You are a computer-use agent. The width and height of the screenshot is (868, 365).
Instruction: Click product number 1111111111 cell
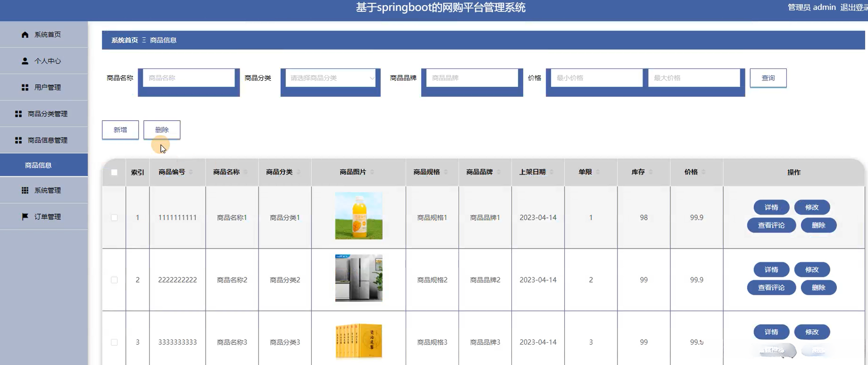point(177,217)
